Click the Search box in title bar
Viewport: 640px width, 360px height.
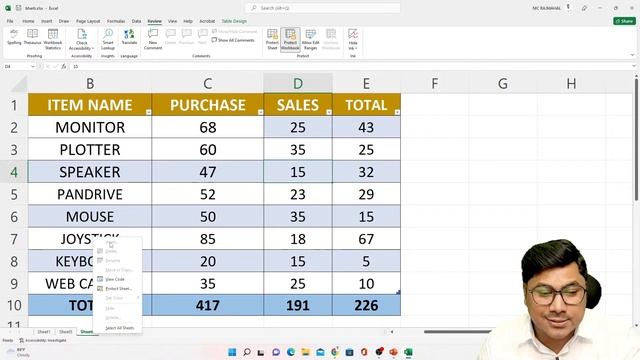(322, 8)
